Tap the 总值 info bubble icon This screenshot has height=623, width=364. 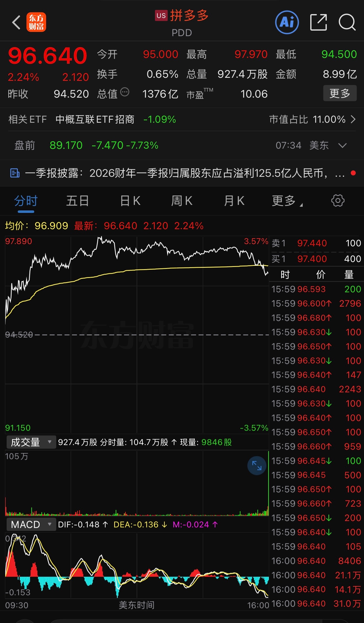click(x=125, y=92)
